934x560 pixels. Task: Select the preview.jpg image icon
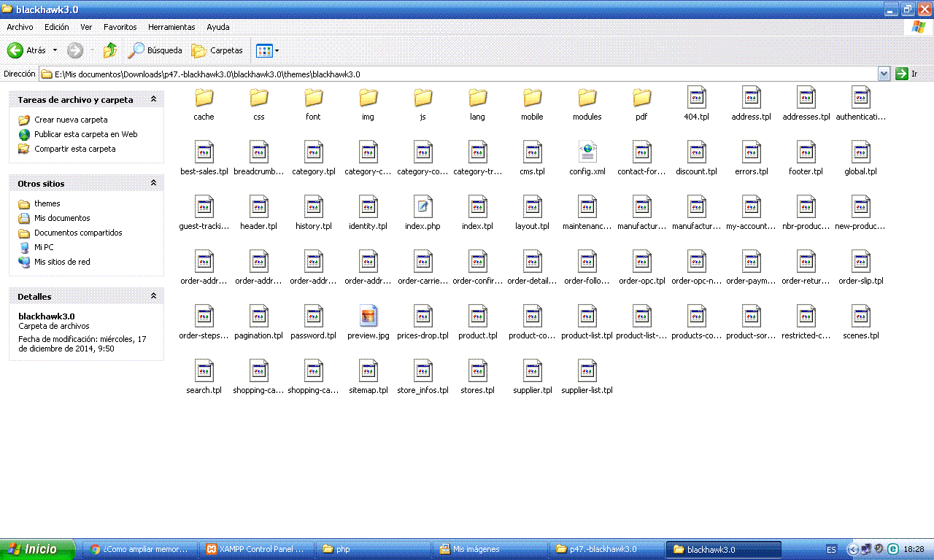point(368,316)
